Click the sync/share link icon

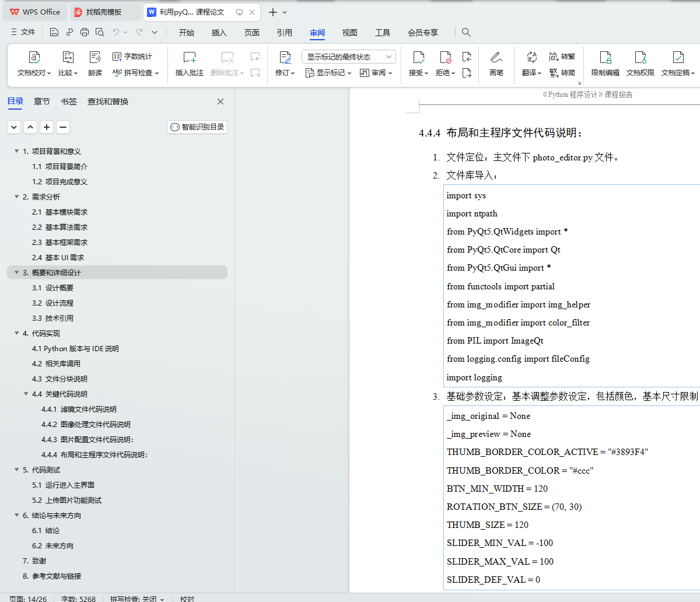[69, 32]
